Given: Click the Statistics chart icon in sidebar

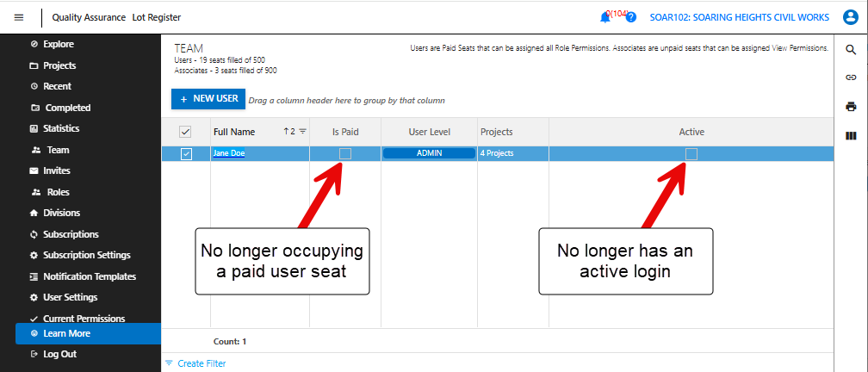Looking at the screenshot, I should coord(34,128).
